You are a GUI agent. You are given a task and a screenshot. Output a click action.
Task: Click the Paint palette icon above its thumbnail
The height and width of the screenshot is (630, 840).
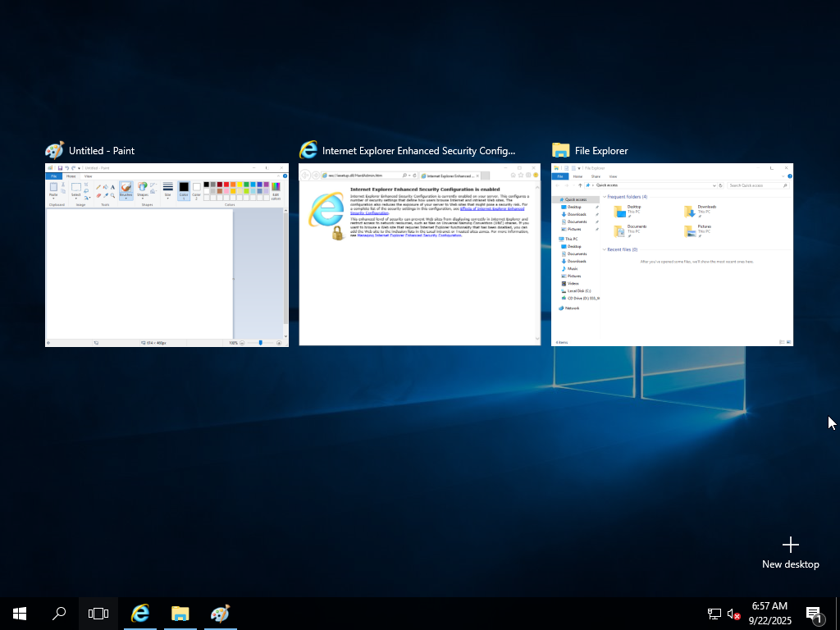click(54, 150)
